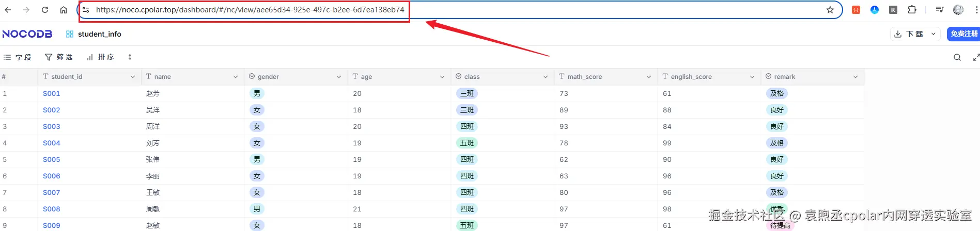980x231 pixels.
Task: Click the 三班 class tag in S002 row
Action: [x=467, y=110]
